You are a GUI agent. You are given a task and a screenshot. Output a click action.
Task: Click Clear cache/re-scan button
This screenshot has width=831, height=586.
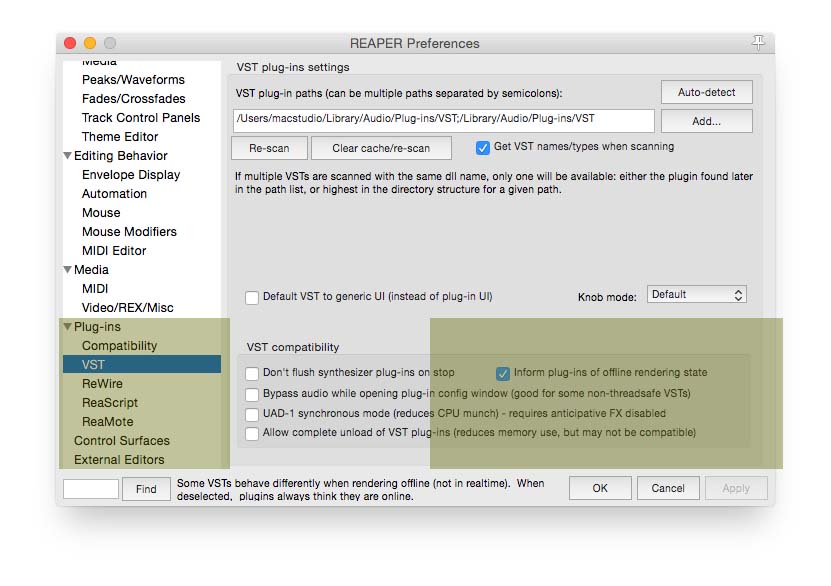[x=381, y=148]
